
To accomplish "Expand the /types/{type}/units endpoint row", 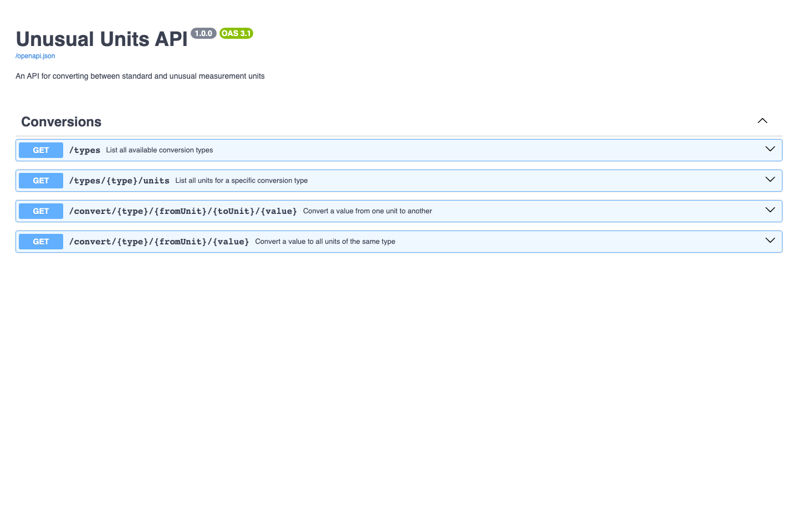I will pos(770,180).
